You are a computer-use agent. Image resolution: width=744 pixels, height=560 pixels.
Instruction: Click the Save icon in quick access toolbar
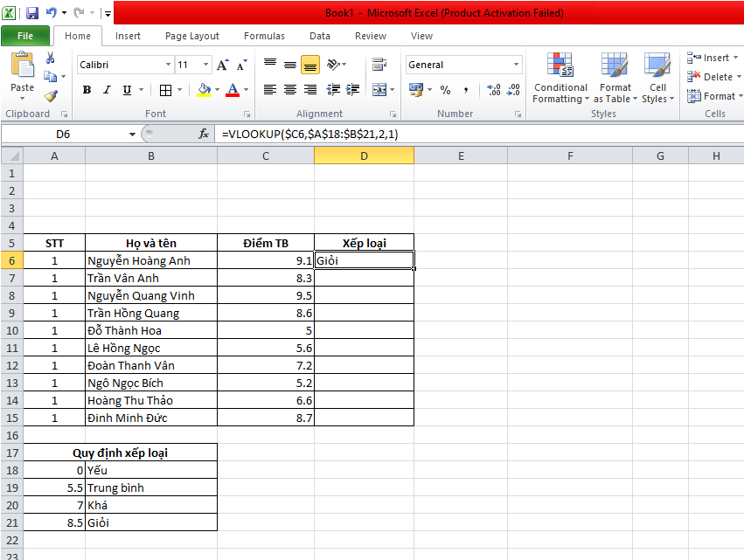(31, 13)
